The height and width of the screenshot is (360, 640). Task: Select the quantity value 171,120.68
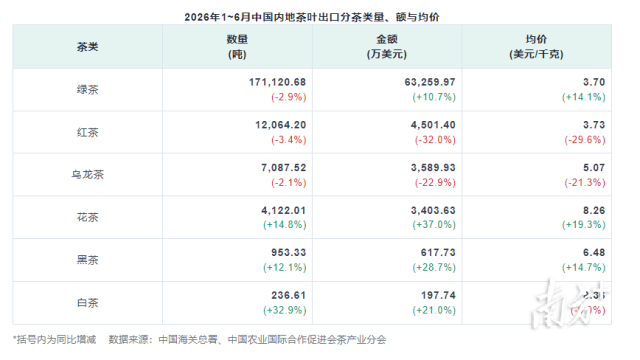point(278,82)
